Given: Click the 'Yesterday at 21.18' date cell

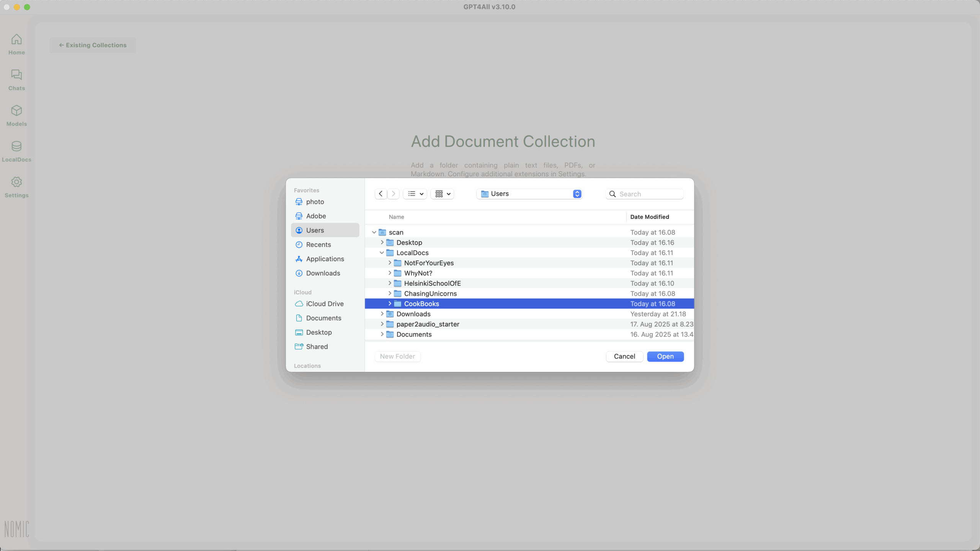Looking at the screenshot, I should coord(658,314).
